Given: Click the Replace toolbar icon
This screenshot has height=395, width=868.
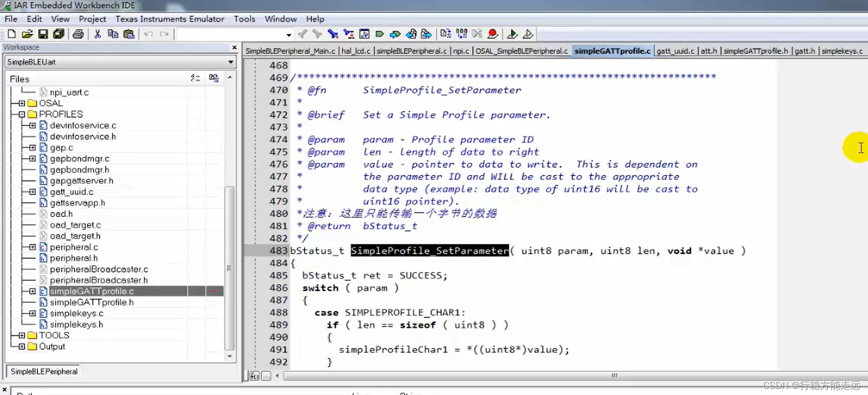Looking at the screenshot, I should click(349, 34).
